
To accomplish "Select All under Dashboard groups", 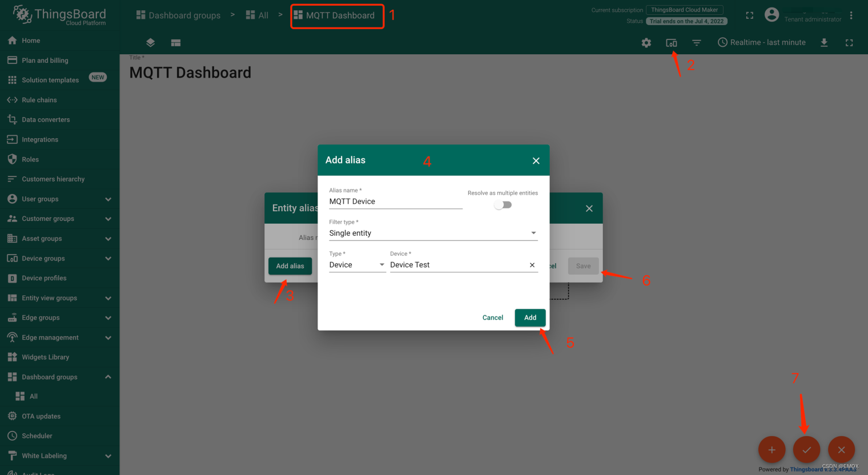I will coord(59,396).
